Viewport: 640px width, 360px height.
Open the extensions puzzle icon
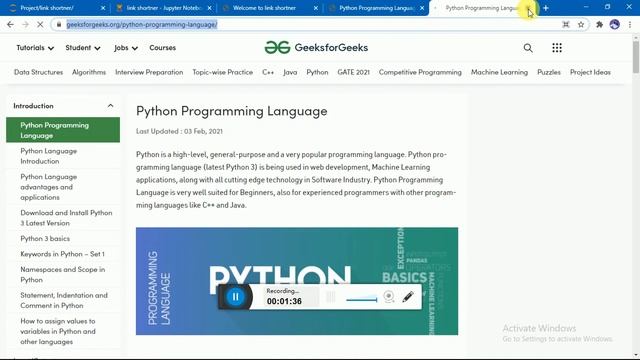click(599, 24)
